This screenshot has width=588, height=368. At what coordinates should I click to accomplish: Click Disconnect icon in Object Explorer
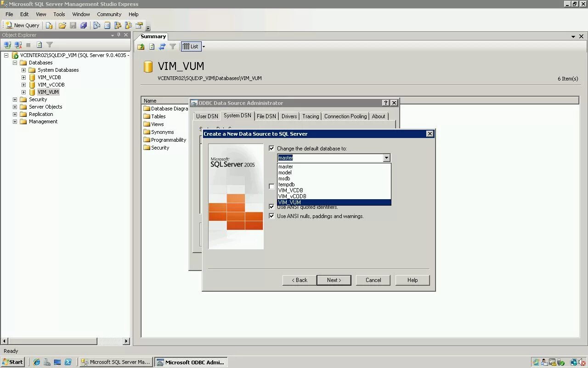(x=18, y=45)
